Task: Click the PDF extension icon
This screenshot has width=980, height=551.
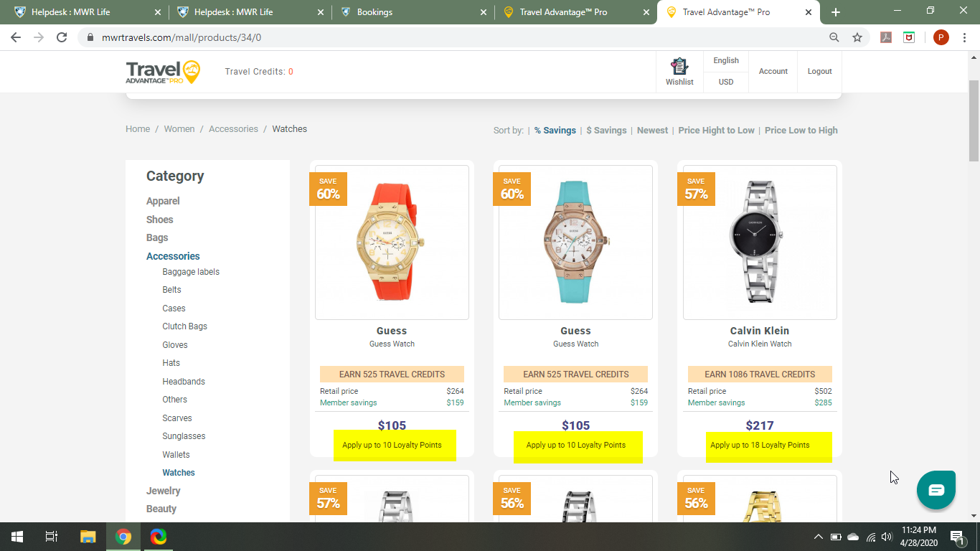Action: pos(886,37)
